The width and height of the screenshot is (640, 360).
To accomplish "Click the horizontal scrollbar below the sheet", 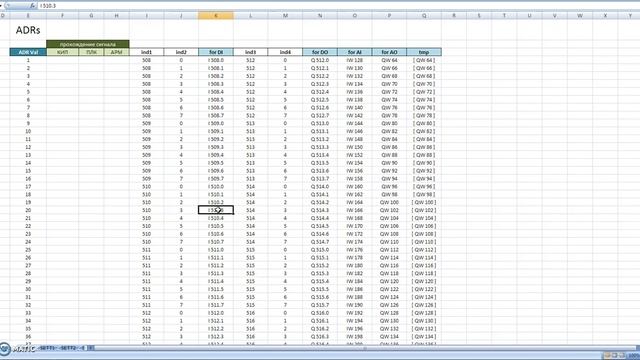I will tap(365, 348).
